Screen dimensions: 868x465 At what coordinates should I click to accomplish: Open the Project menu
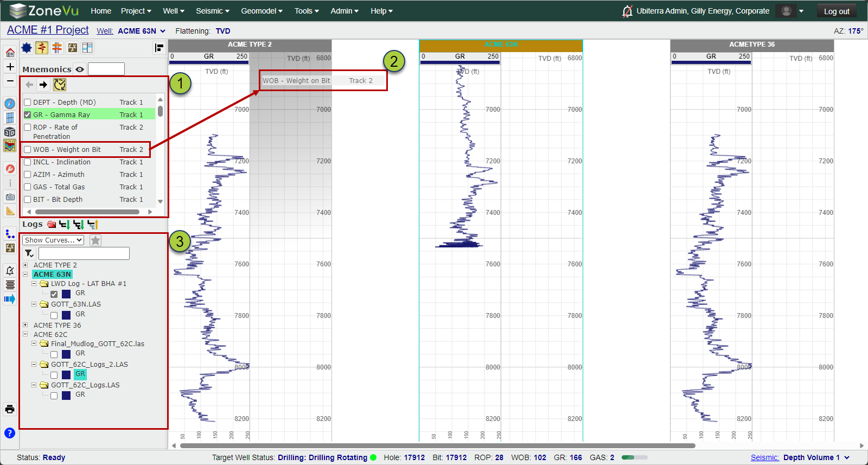coord(136,11)
